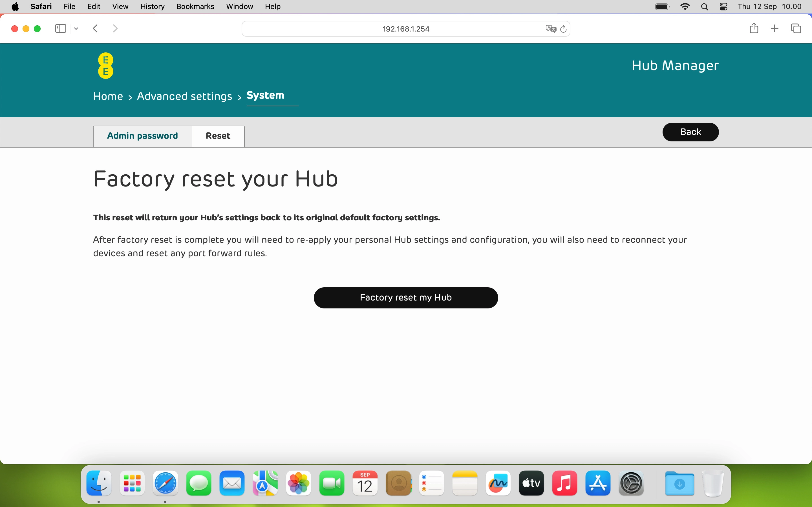Toggle the Safari sidebar
812x507 pixels.
60,28
